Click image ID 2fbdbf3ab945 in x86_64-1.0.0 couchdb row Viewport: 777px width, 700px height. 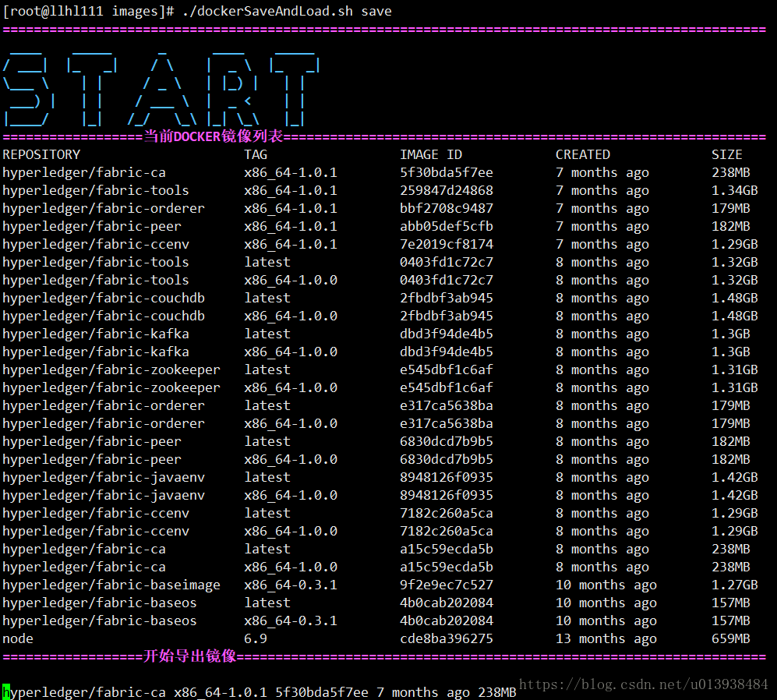click(x=446, y=316)
